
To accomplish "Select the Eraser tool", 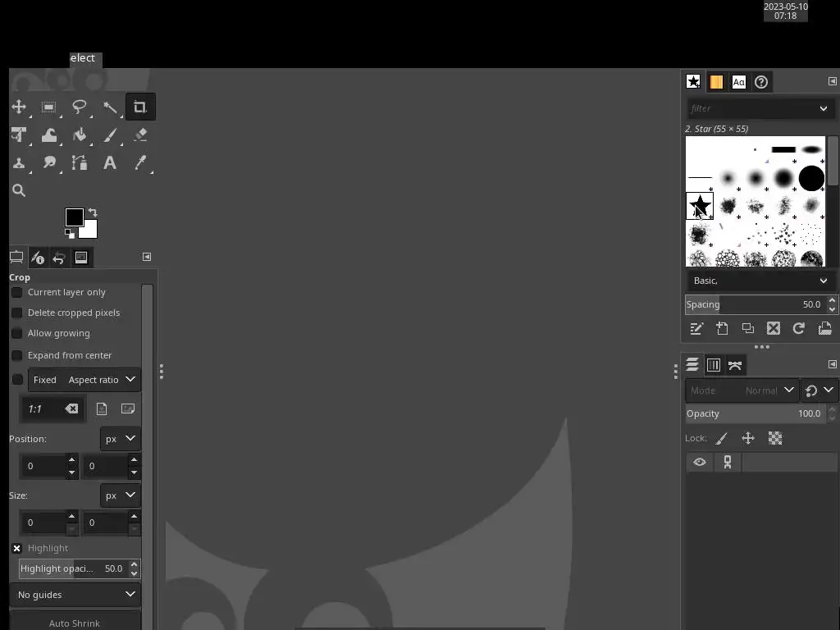I will tap(140, 135).
